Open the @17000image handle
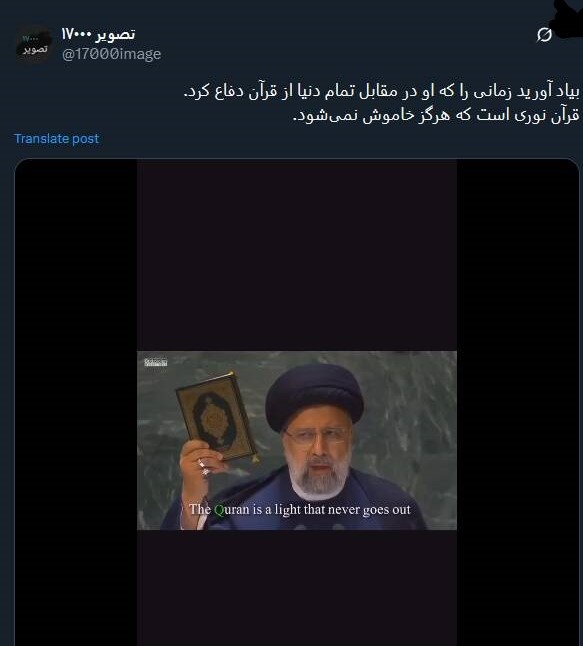 [111, 54]
